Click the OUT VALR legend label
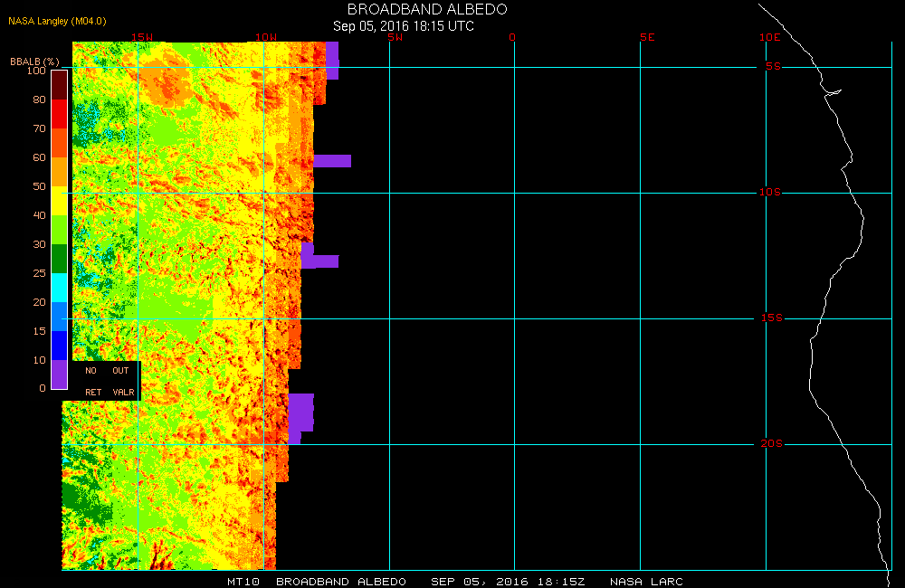Image resolution: width=905 pixels, height=588 pixels. [122, 381]
